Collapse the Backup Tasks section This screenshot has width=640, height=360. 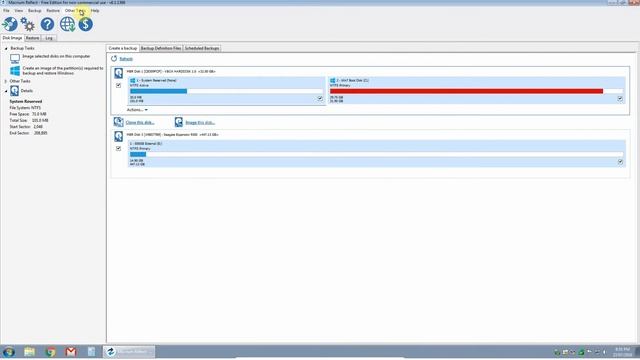[6, 48]
